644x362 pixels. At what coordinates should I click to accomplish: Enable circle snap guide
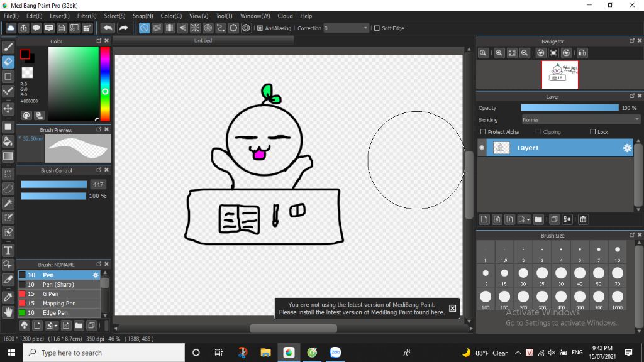(208, 28)
